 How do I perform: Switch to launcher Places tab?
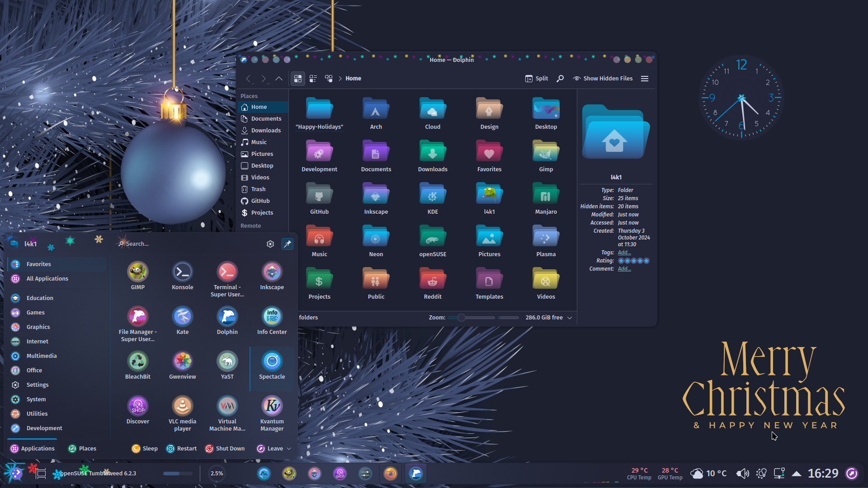[x=82, y=449]
